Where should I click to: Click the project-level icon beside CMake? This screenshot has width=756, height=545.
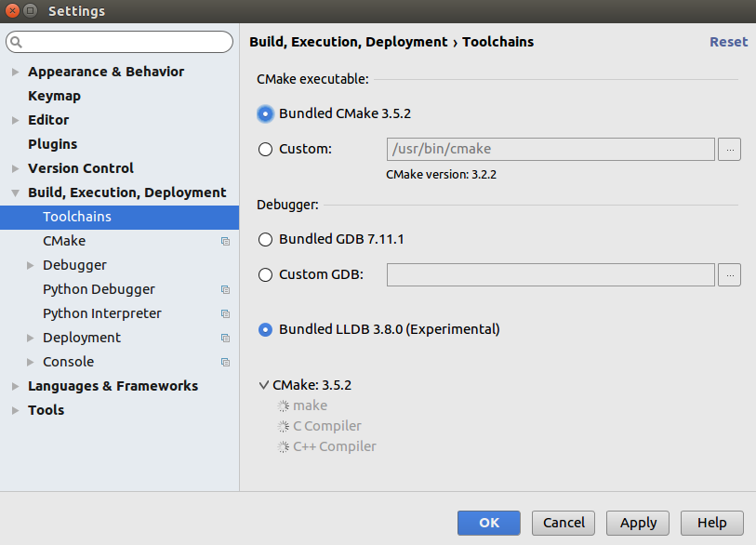pos(225,241)
